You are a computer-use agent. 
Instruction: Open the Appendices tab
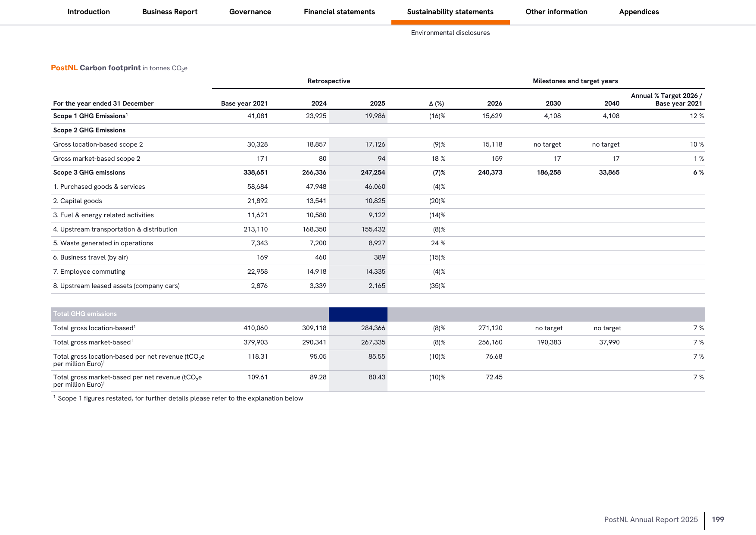pos(639,12)
